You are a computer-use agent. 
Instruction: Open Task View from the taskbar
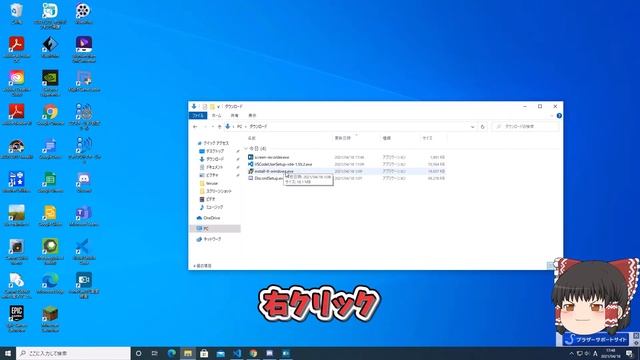pos(155,353)
